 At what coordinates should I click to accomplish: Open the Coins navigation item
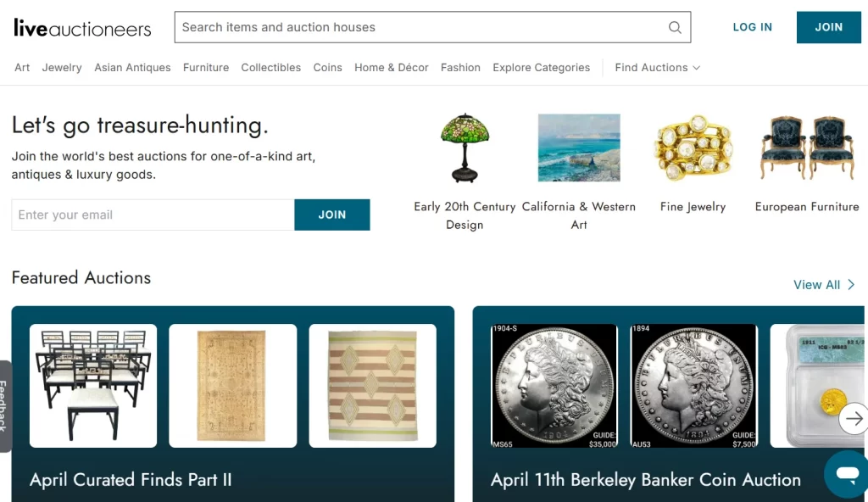327,68
